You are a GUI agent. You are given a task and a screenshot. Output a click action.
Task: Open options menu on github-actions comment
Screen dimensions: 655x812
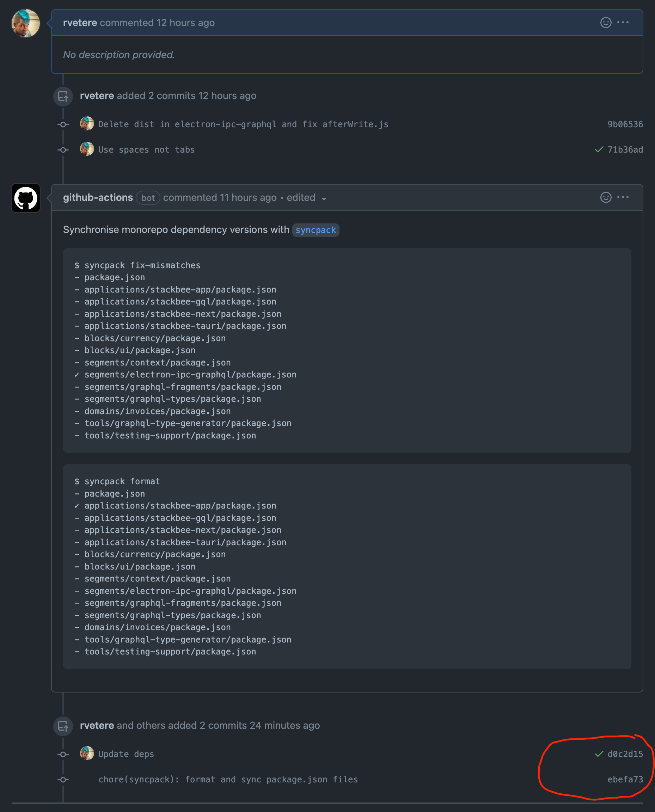[623, 197]
